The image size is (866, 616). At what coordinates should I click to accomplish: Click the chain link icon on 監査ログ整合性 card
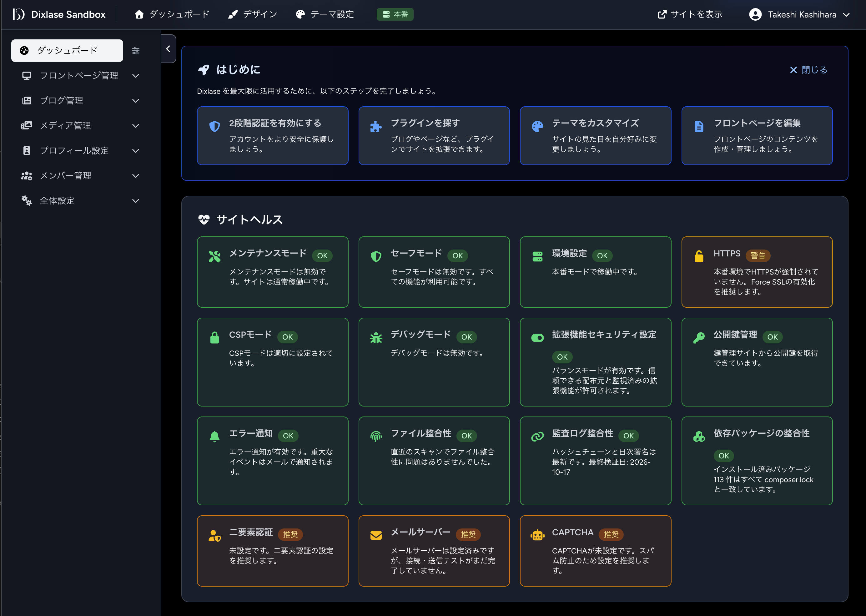point(537,437)
